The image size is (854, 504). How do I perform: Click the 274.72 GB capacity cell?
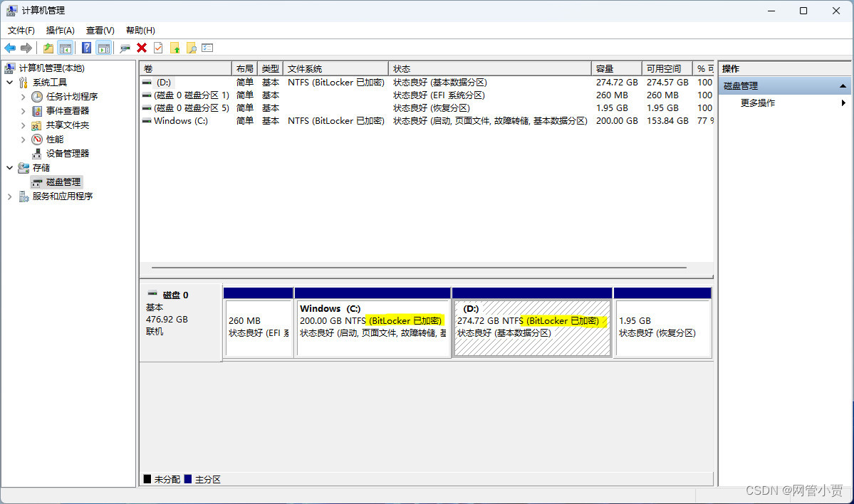pos(617,82)
